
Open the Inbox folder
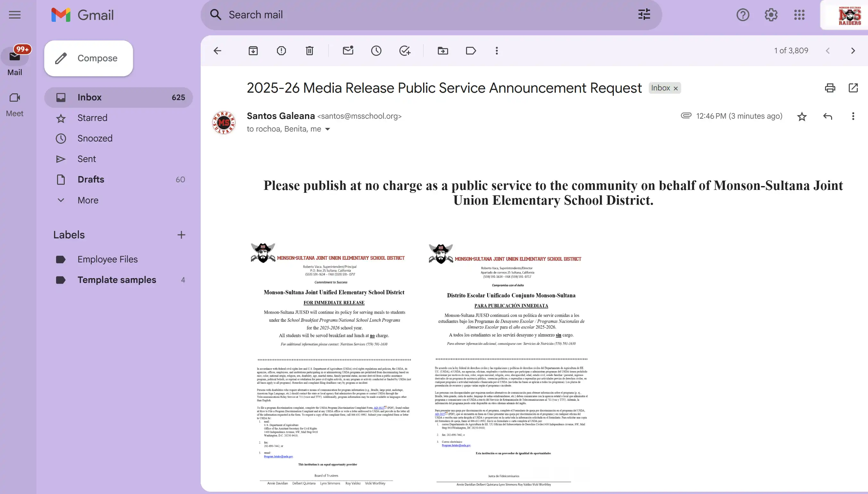click(118, 98)
